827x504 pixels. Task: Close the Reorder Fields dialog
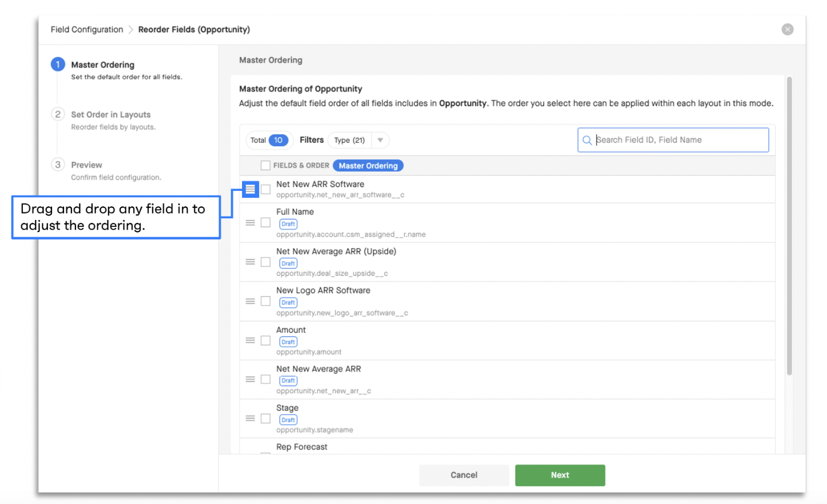788,29
